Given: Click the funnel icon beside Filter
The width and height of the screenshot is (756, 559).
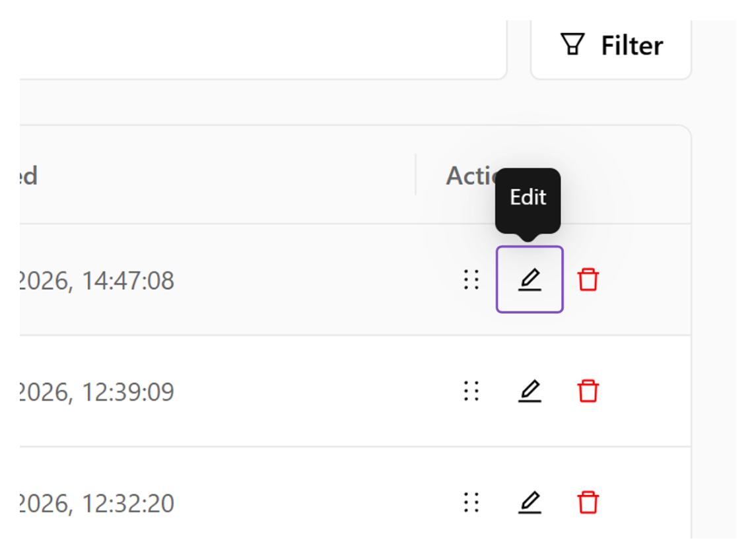Looking at the screenshot, I should coord(573,44).
